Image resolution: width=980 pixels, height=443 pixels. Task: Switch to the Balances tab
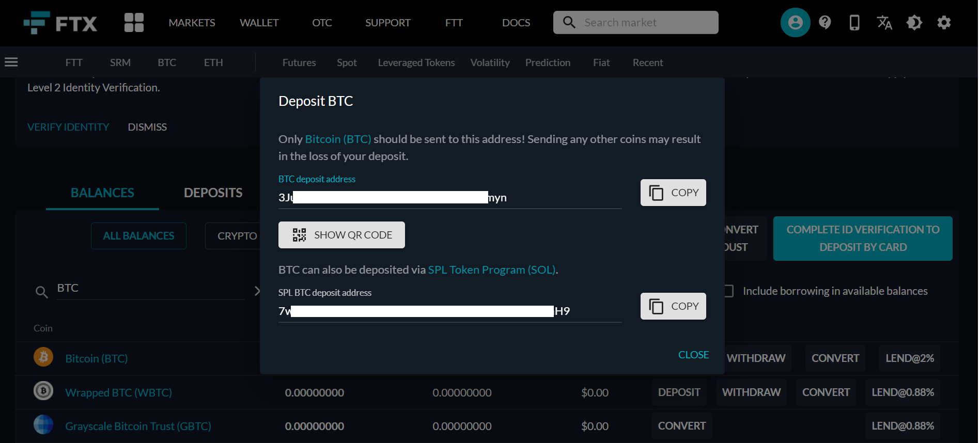coord(102,193)
